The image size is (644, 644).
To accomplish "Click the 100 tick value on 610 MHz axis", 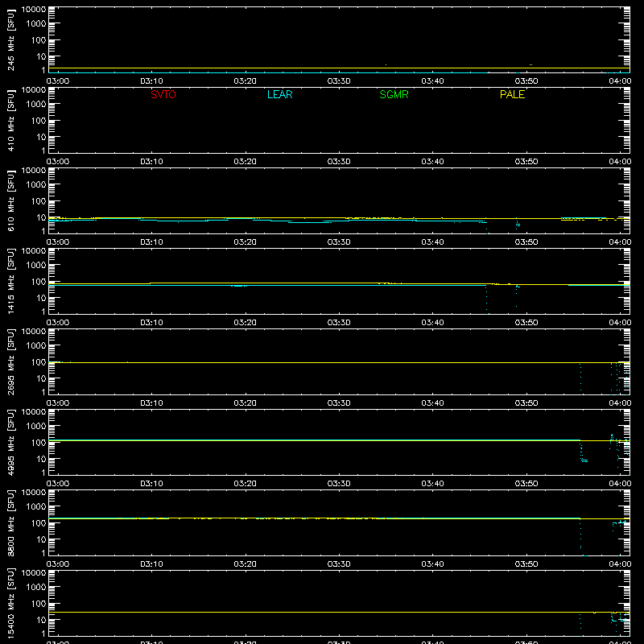I will pyautogui.click(x=39, y=200).
